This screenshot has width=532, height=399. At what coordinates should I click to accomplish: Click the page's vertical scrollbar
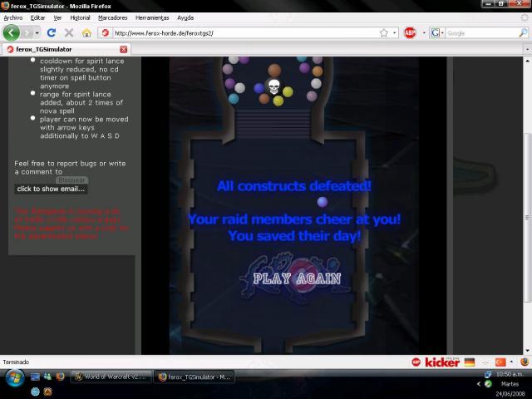[527, 217]
